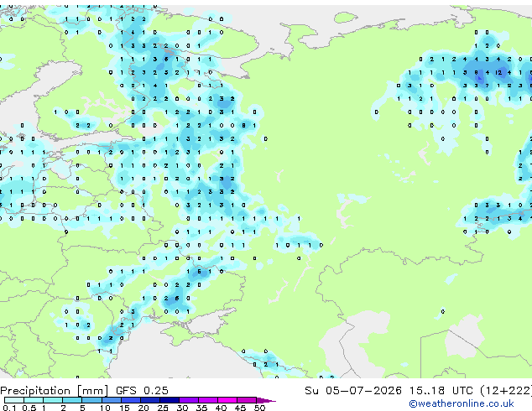Click the legend scale label '0.5'
This screenshot has width=532, height=411.
(x=29, y=408)
